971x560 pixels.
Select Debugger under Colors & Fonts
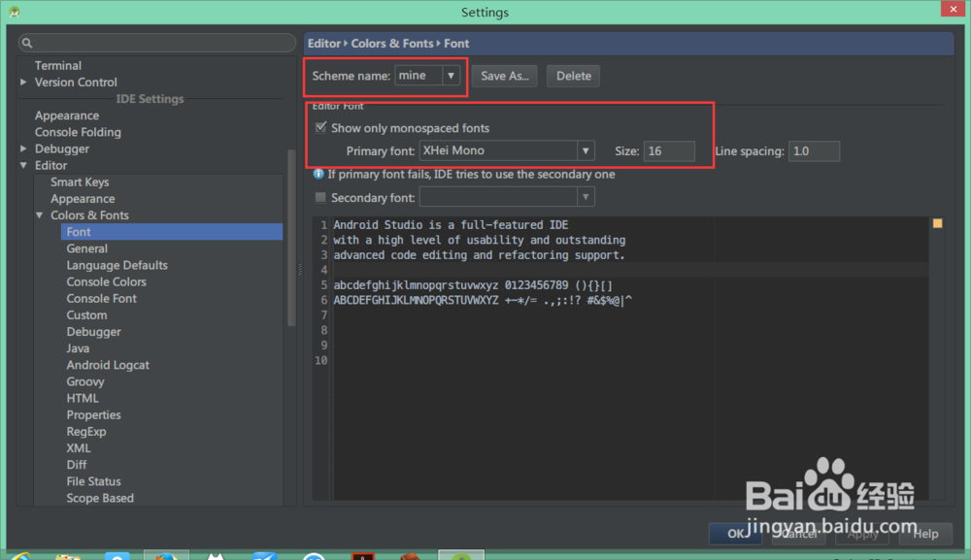[x=93, y=332]
